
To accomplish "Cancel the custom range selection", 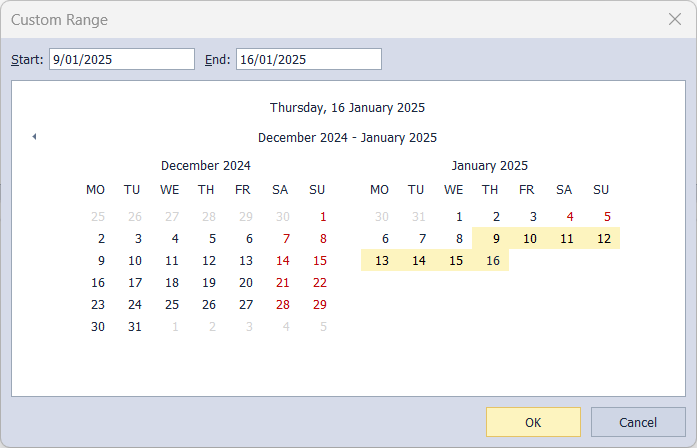I will pyautogui.click(x=638, y=422).
